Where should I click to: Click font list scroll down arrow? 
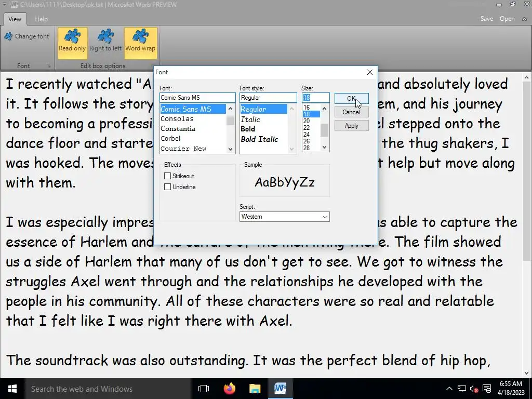click(x=231, y=149)
